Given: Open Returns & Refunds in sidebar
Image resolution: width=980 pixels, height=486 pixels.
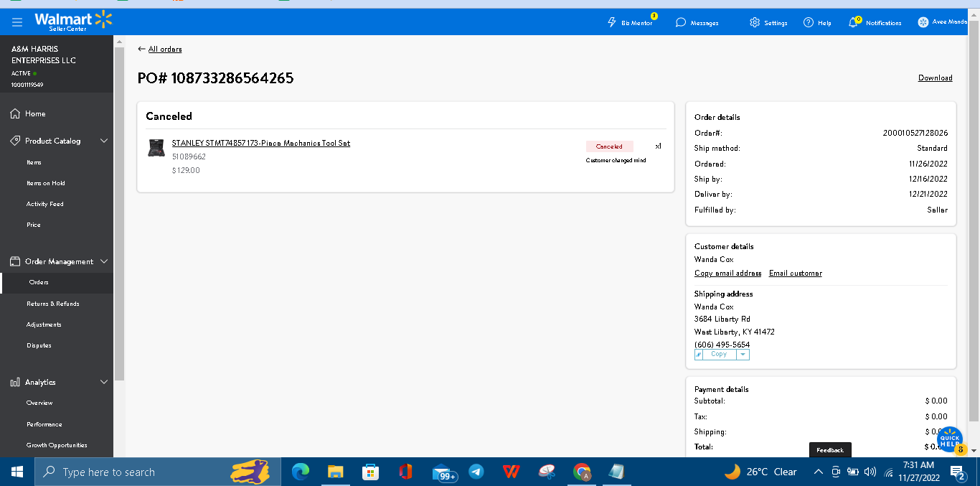Looking at the screenshot, I should 53,304.
